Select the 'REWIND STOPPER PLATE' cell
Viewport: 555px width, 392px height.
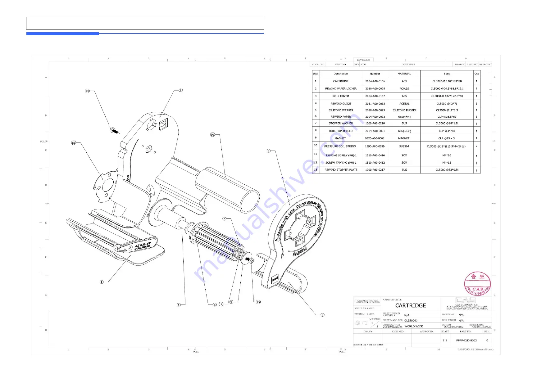[341, 170]
